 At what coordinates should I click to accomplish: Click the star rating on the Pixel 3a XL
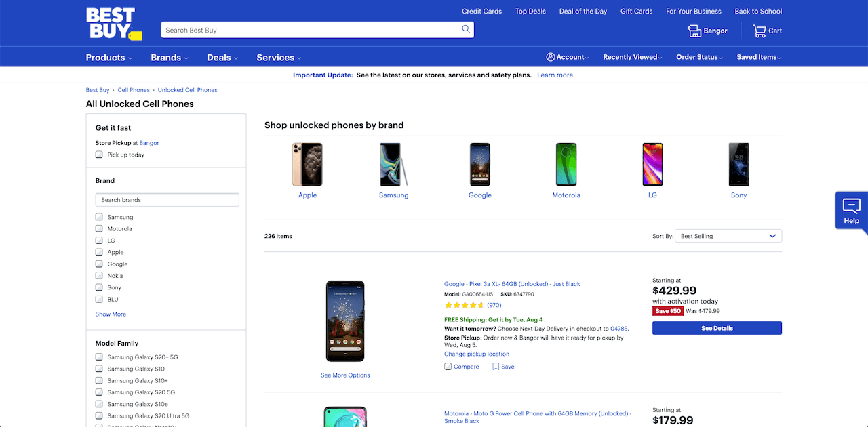[462, 305]
